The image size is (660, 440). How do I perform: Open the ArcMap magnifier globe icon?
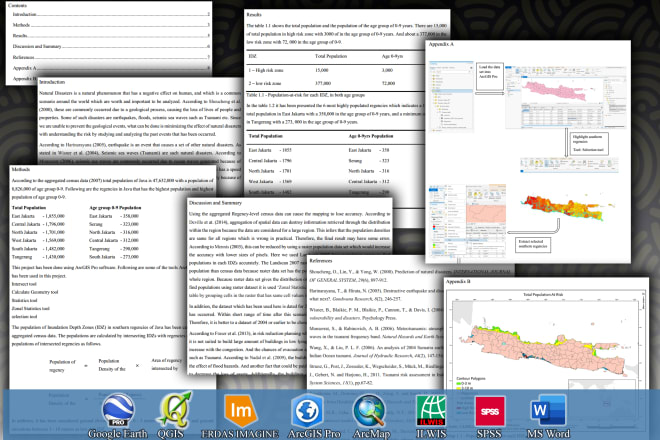(370, 411)
